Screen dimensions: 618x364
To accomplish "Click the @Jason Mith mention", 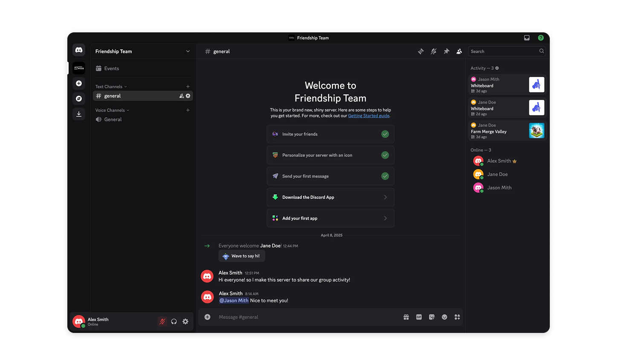I will 234,301.
